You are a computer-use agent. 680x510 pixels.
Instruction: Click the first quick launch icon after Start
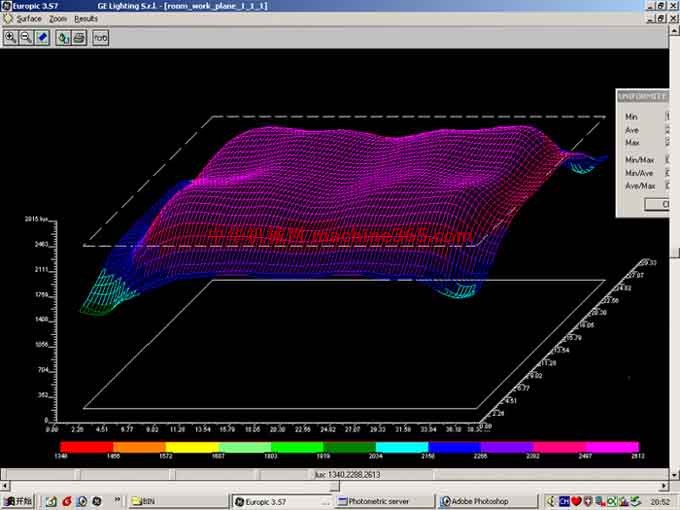tap(51, 501)
